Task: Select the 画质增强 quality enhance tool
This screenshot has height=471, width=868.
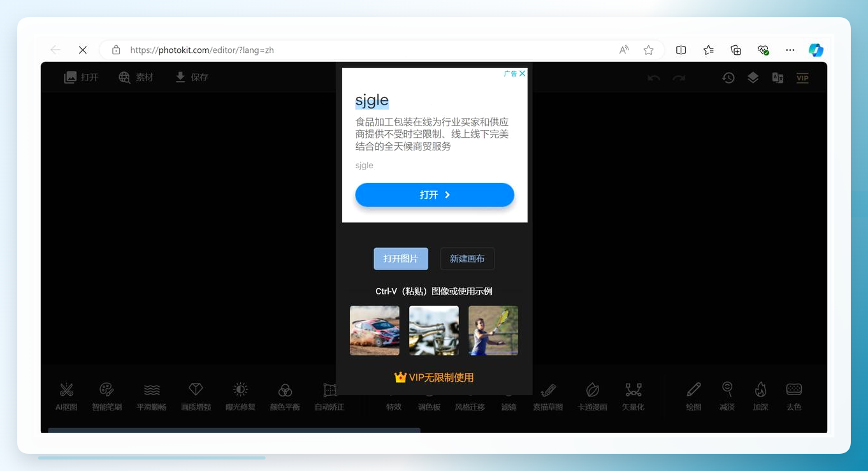Action: coord(196,396)
